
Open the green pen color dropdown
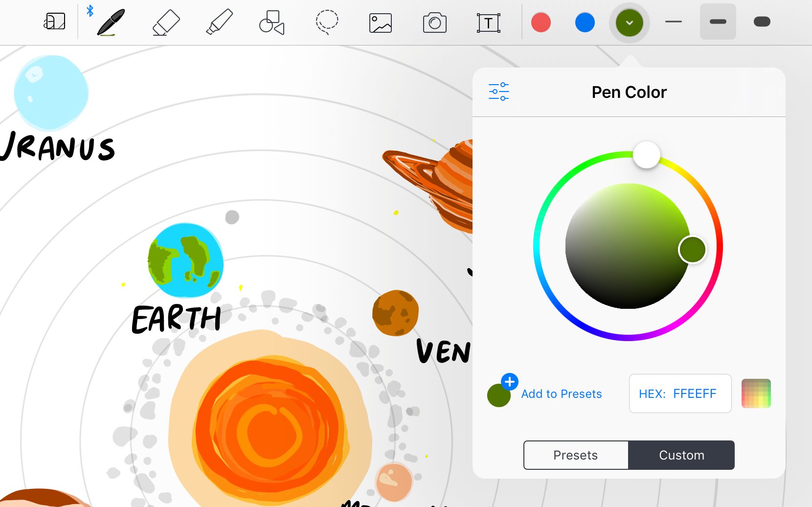click(x=630, y=23)
